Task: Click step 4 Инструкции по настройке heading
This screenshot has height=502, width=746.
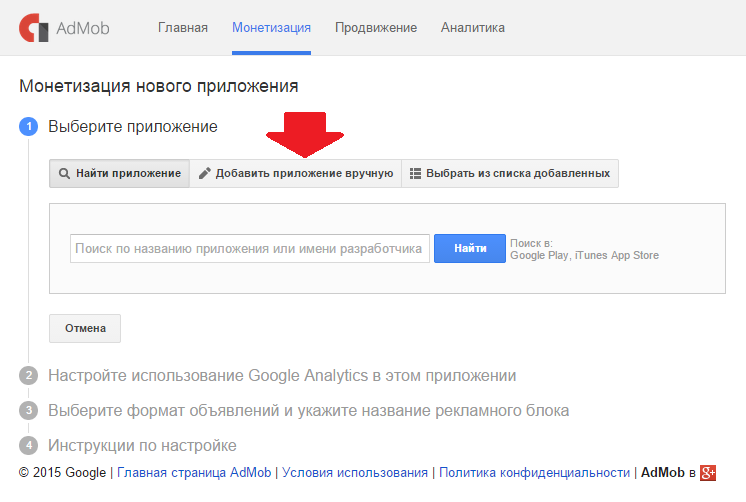Action: (142, 445)
